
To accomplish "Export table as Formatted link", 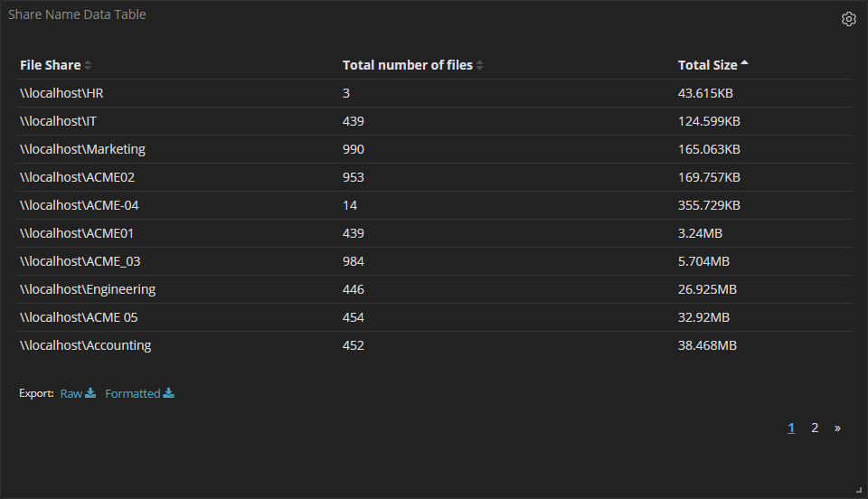I will pyautogui.click(x=132, y=393).
